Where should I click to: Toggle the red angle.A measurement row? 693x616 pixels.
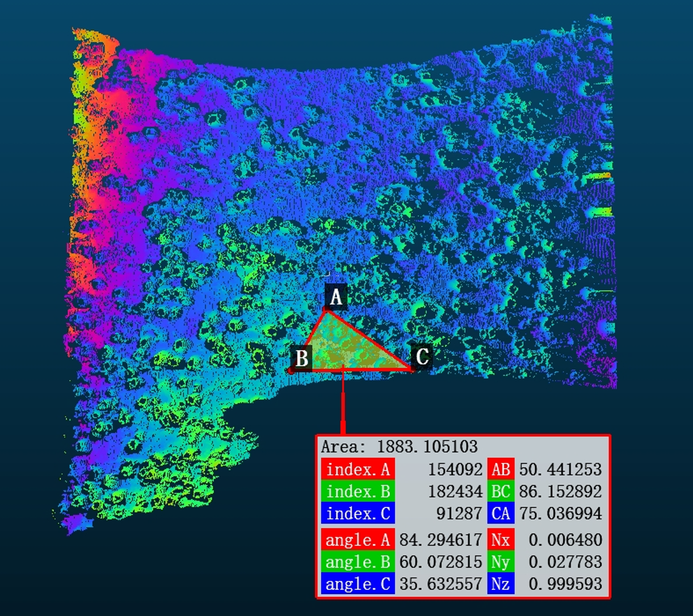coord(358,540)
